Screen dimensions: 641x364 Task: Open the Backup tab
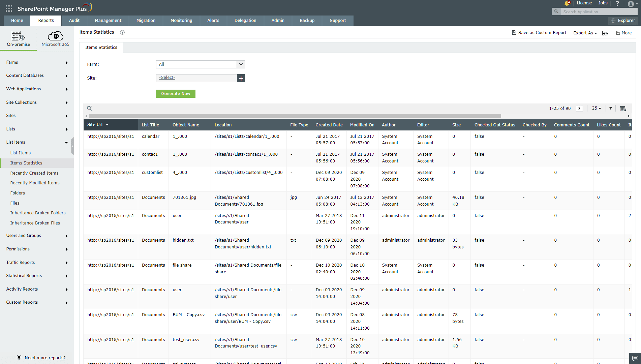[x=307, y=21]
